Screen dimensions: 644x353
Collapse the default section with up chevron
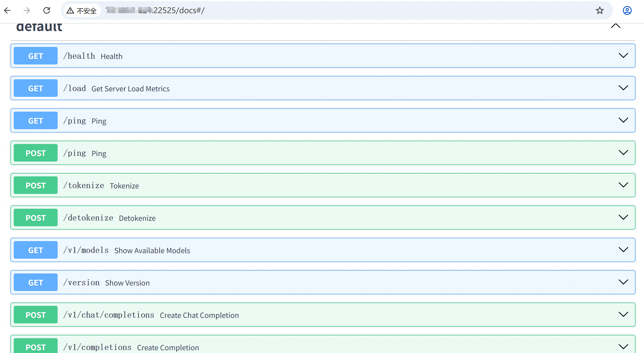pyautogui.click(x=615, y=26)
